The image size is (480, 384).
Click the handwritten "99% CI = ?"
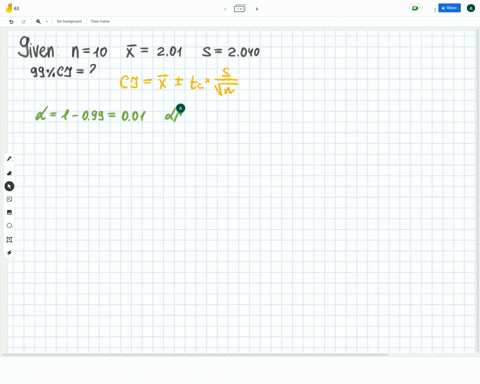click(63, 71)
